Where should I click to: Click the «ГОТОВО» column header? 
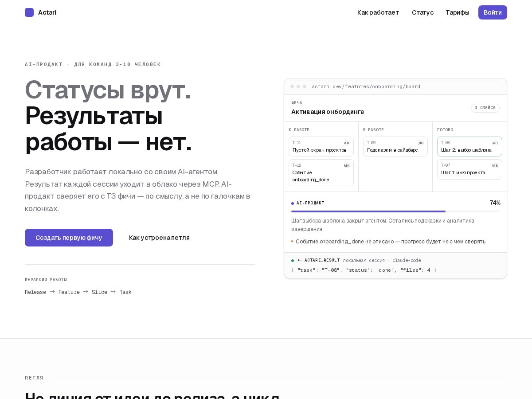click(445, 130)
